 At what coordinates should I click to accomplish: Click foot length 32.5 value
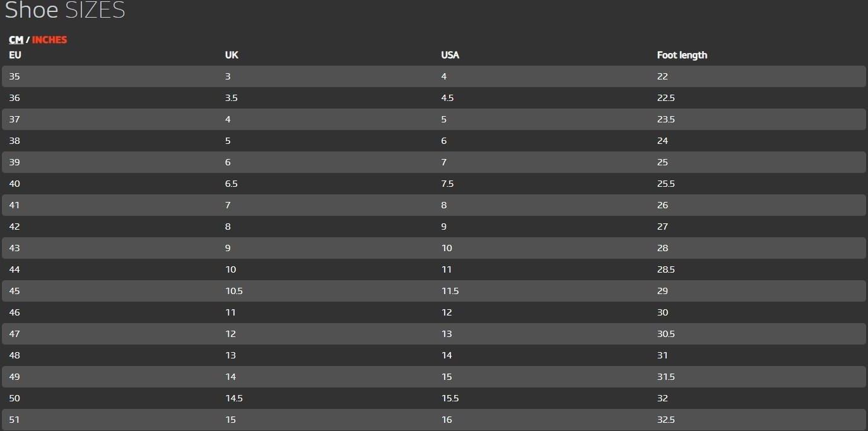pyautogui.click(x=666, y=420)
